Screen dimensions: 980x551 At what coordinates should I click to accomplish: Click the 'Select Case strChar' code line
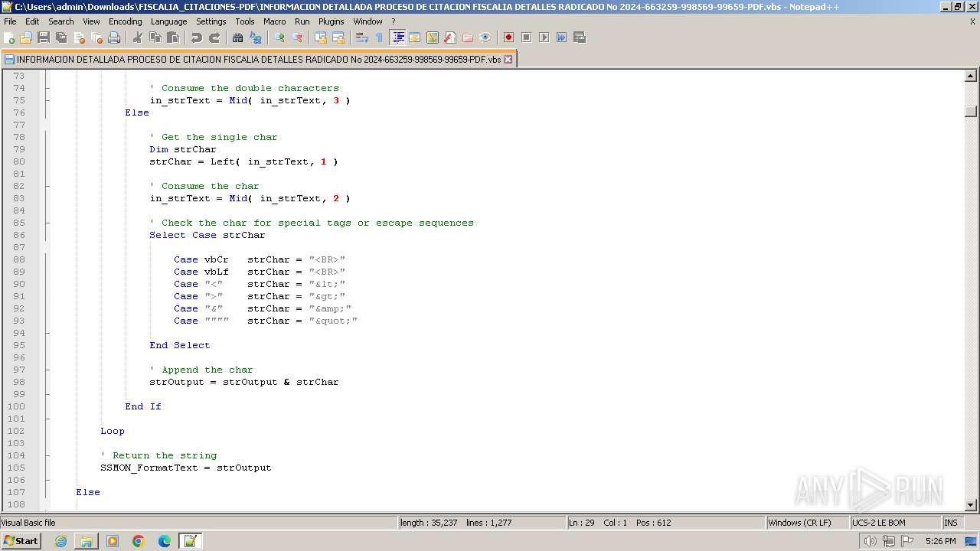click(x=207, y=235)
